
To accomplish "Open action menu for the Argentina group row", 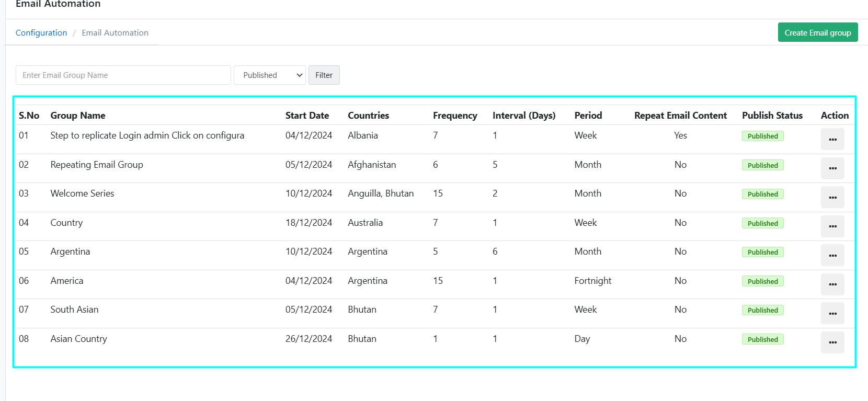I will click(832, 255).
